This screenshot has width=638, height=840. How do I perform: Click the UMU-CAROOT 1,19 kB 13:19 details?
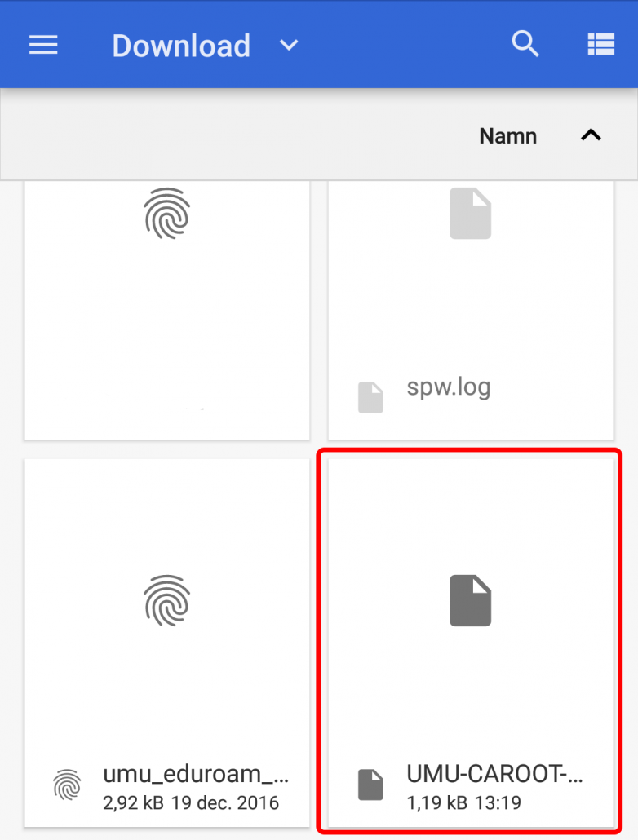[x=463, y=802]
